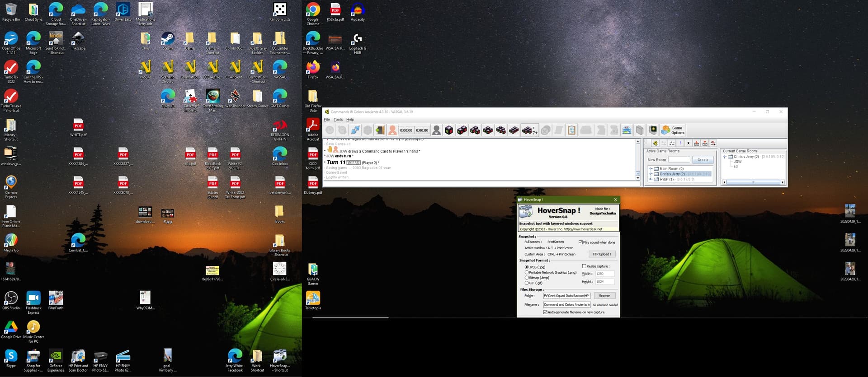Select JPEG (.jpg) snapshot format
The image size is (868, 377).
click(527, 267)
